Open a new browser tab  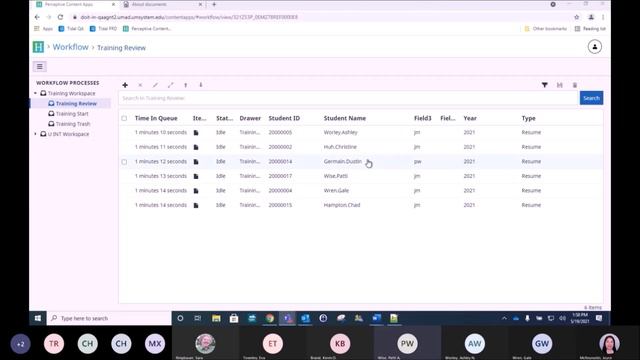(x=214, y=4)
